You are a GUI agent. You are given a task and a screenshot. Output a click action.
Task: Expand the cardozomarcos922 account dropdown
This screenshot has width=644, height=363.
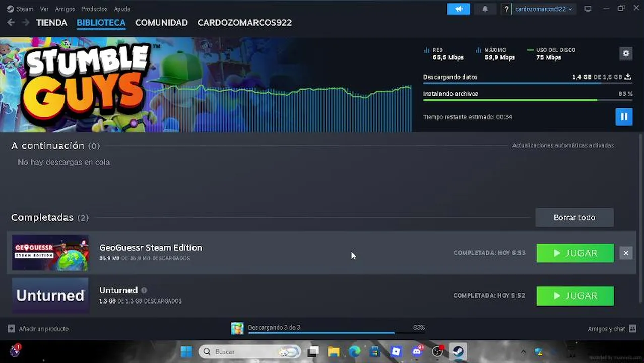click(x=544, y=9)
